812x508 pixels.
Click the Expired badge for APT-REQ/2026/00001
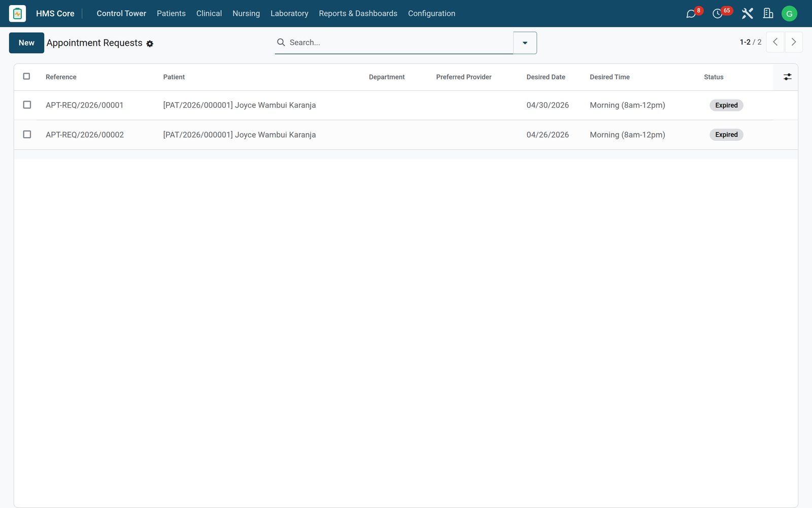point(726,105)
